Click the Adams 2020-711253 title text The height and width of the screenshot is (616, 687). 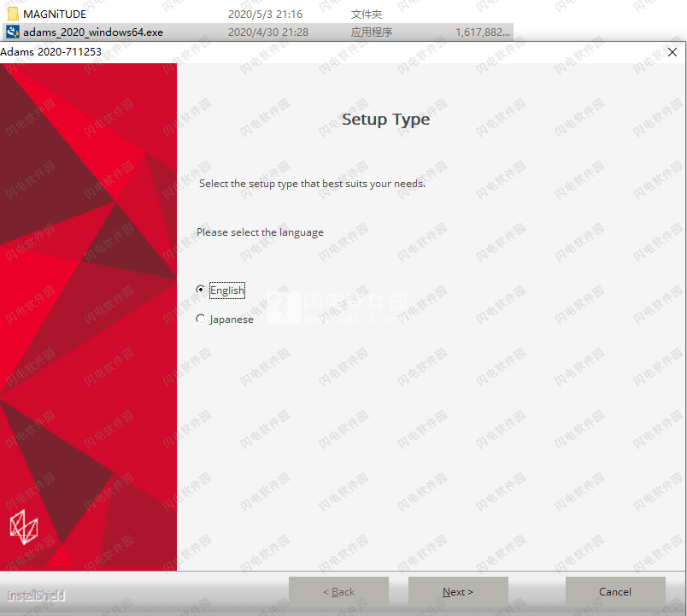(x=50, y=52)
